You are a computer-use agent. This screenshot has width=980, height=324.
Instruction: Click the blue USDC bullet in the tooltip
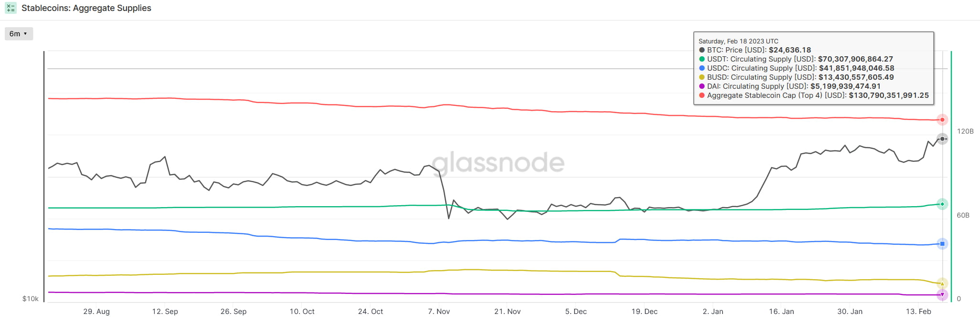click(x=702, y=68)
